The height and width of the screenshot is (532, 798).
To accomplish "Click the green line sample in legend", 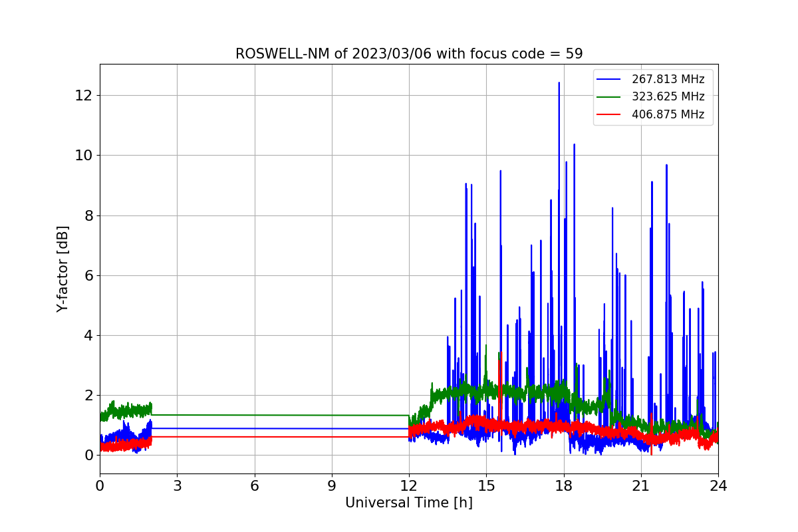I will click(608, 96).
